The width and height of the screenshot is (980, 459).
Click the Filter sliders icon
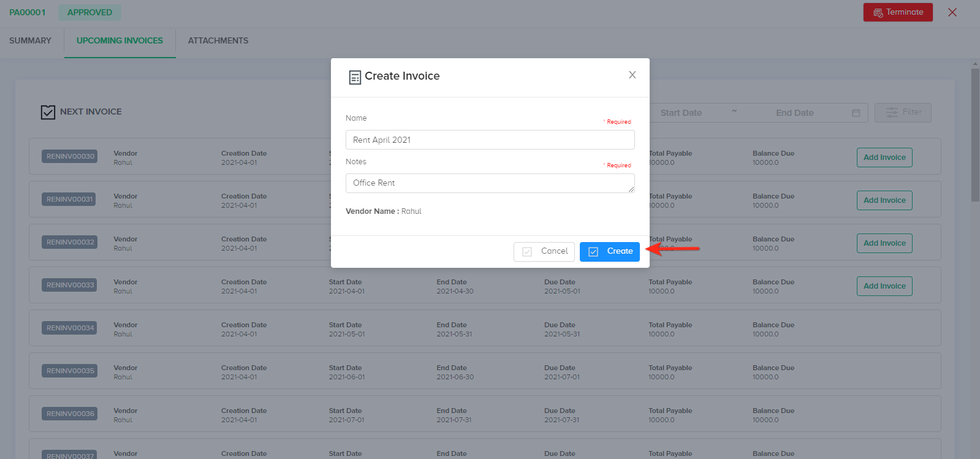pos(892,112)
